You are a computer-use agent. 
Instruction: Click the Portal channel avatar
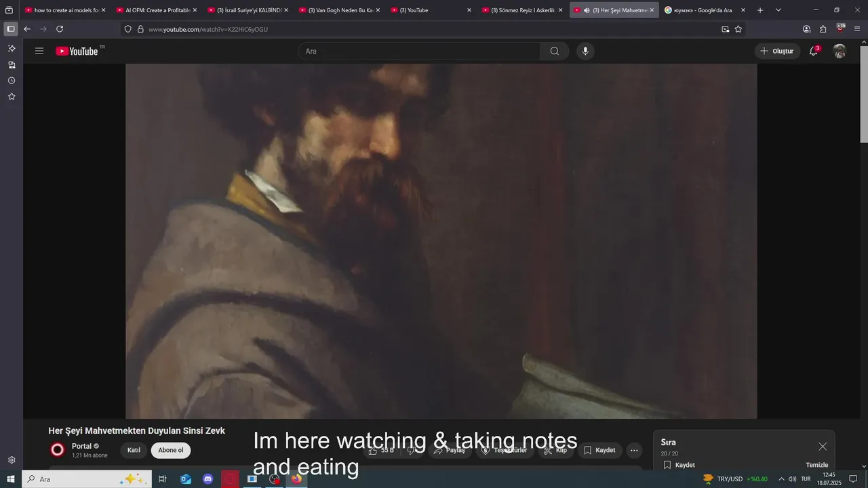(x=58, y=449)
